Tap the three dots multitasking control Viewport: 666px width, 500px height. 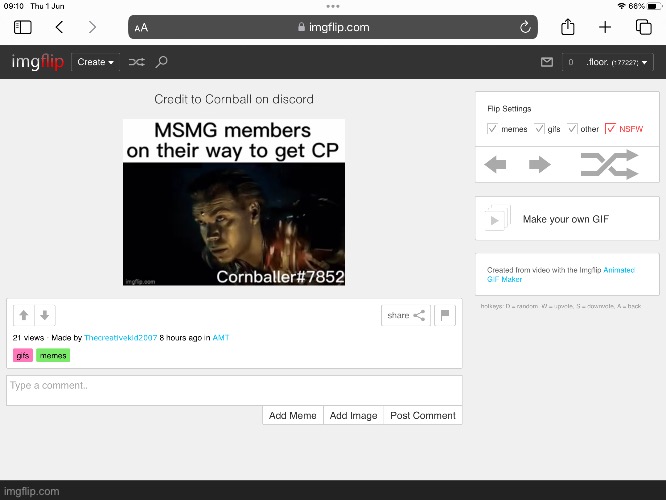[x=333, y=6]
